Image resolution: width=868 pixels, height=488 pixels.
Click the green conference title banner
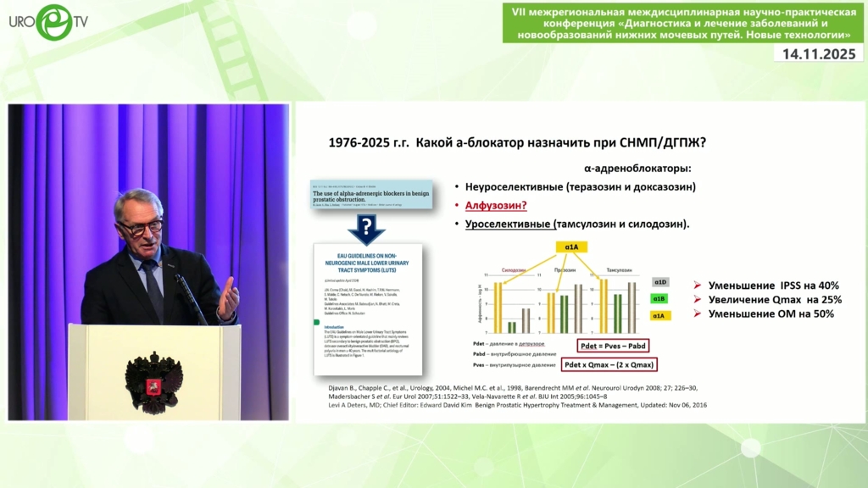(683, 23)
